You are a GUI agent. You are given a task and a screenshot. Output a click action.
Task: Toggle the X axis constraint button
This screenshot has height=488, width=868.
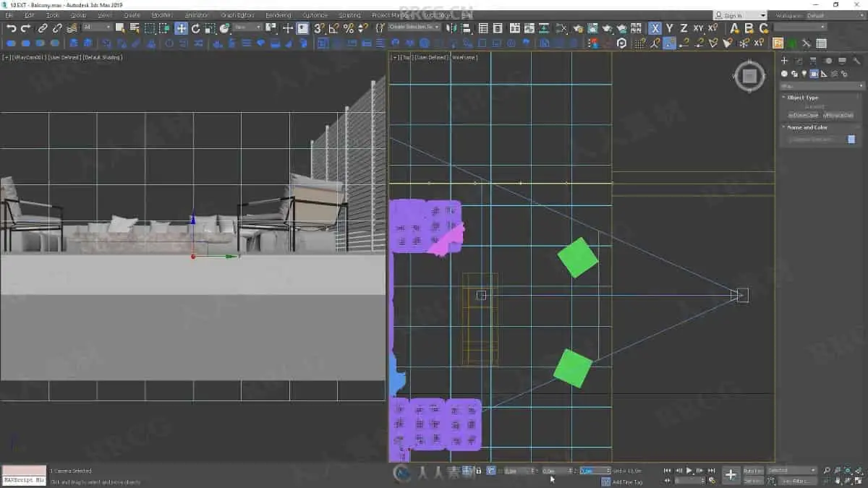655,28
